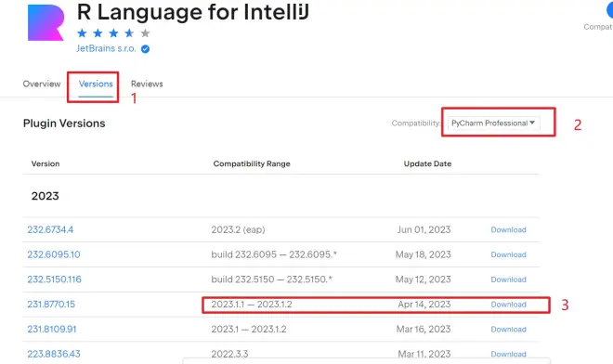The width and height of the screenshot is (613, 364).
Task: Open version 232.5150.116 link
Action: [54, 279]
